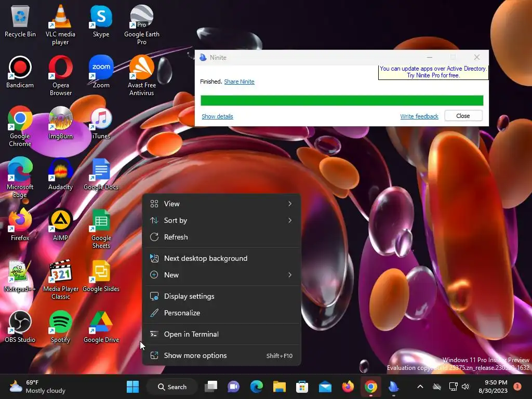This screenshot has height=399, width=532.
Task: Select the Google Drive desktop shortcut
Action: (101, 326)
